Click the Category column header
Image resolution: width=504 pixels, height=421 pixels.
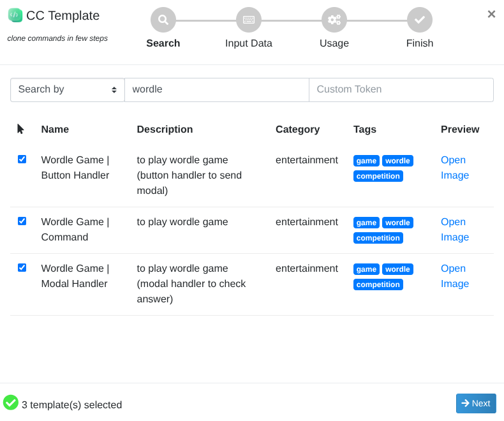298,129
